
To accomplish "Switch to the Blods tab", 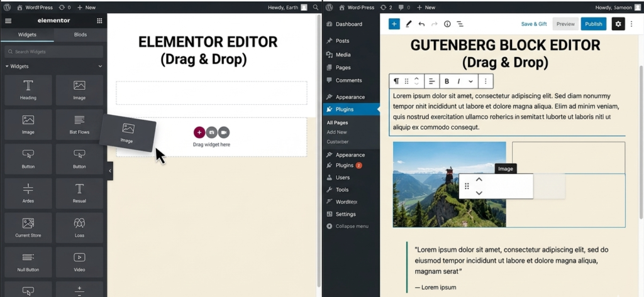I will click(x=80, y=35).
